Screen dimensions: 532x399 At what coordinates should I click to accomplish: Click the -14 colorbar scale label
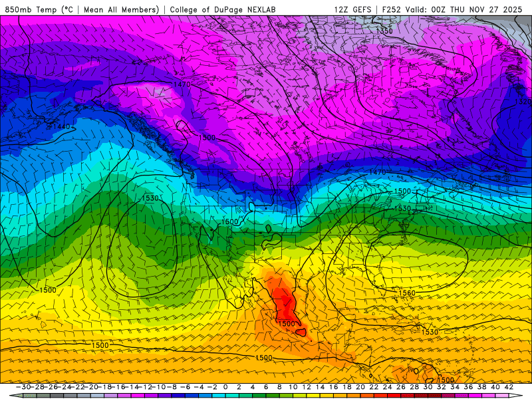pos(132,387)
